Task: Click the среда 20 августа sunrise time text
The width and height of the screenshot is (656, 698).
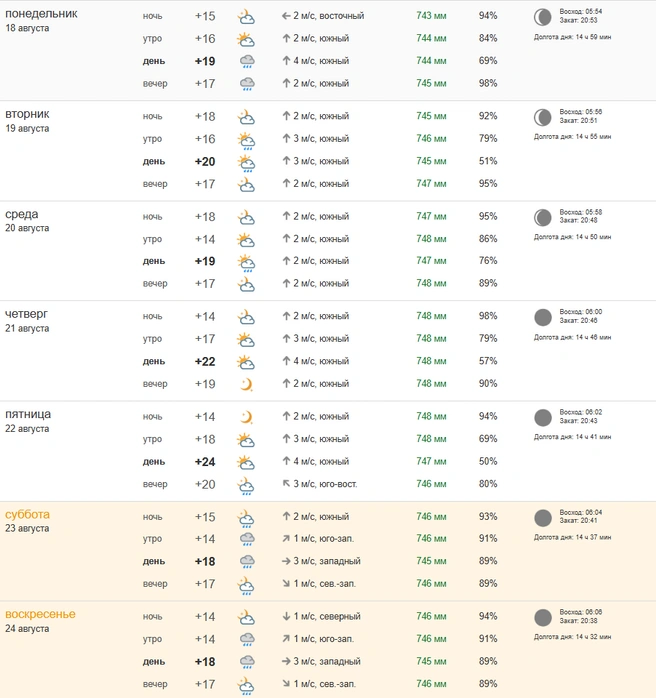Action: pos(581,212)
